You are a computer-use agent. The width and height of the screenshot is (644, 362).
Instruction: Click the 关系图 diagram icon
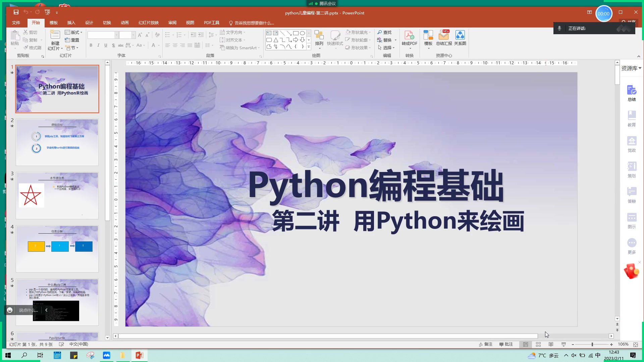click(x=460, y=36)
